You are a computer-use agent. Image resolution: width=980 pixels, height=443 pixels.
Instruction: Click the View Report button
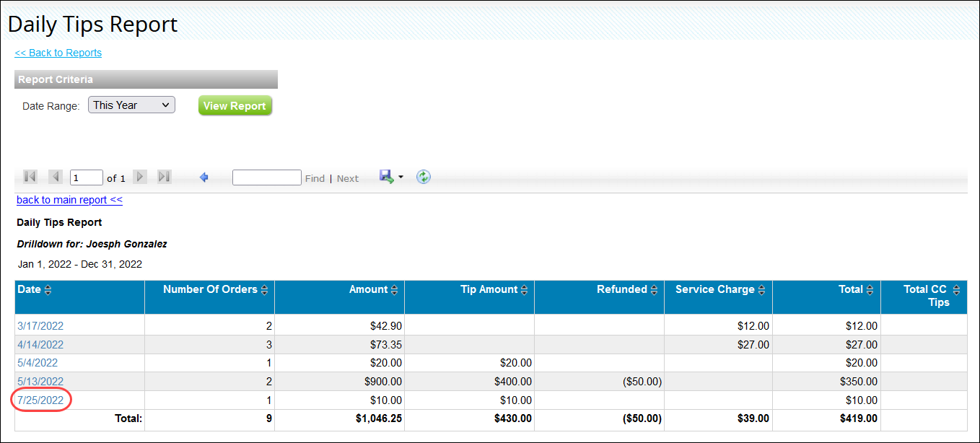coord(235,106)
